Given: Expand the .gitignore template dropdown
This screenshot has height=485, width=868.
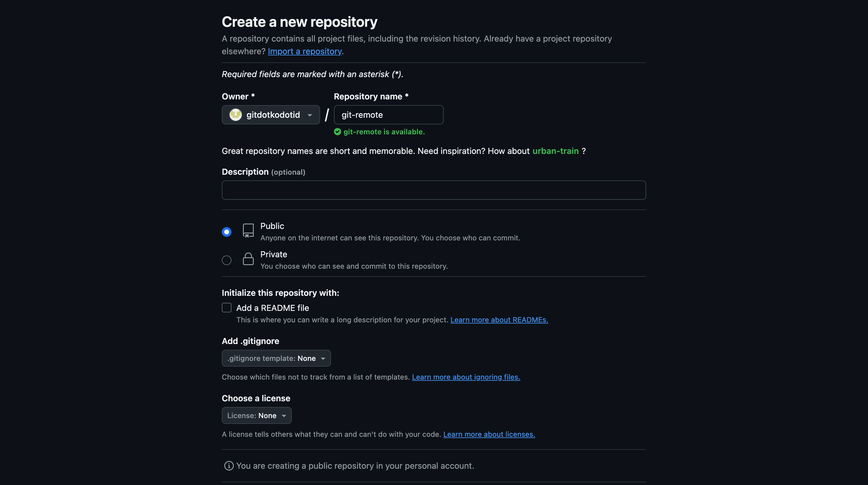Looking at the screenshot, I should click(276, 358).
